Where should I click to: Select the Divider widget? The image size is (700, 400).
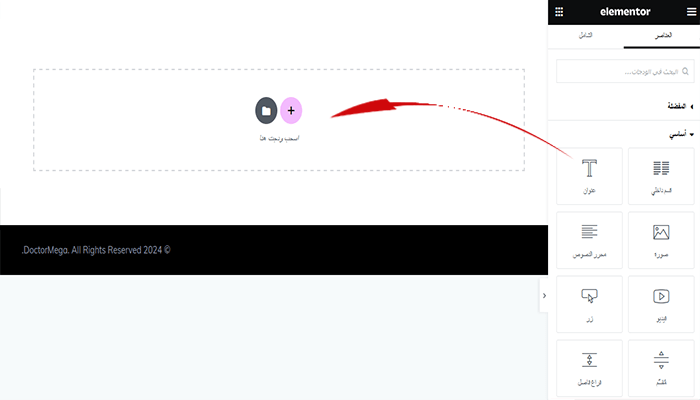point(661,368)
